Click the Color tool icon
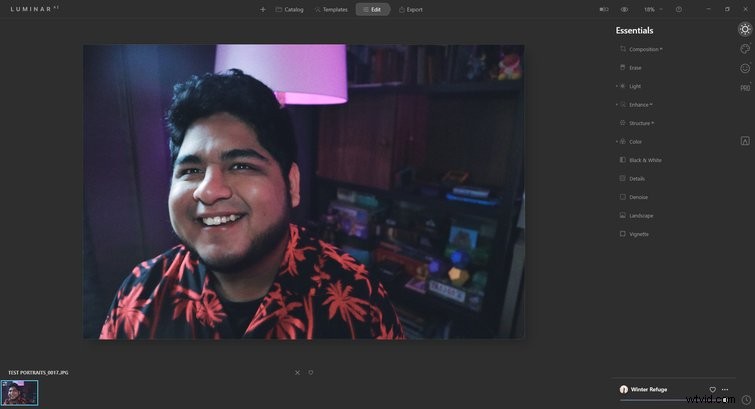Viewport: 755px width, 409px height. coord(623,141)
